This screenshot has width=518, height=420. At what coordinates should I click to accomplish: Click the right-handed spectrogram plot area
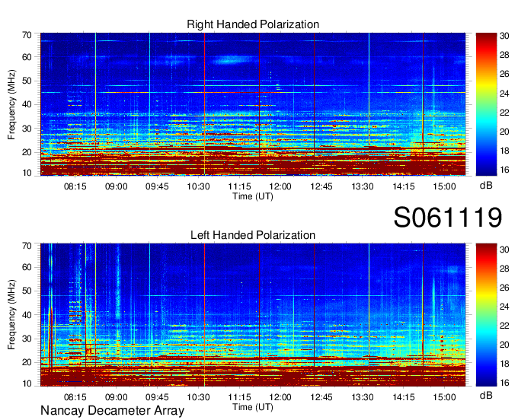coord(253,104)
